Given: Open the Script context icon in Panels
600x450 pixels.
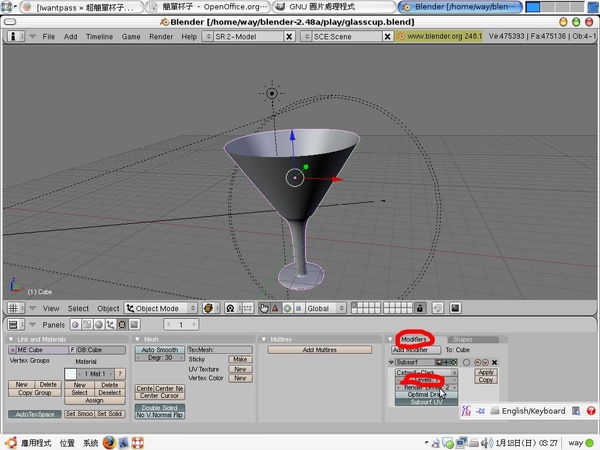Looking at the screenshot, I should click(87, 325).
